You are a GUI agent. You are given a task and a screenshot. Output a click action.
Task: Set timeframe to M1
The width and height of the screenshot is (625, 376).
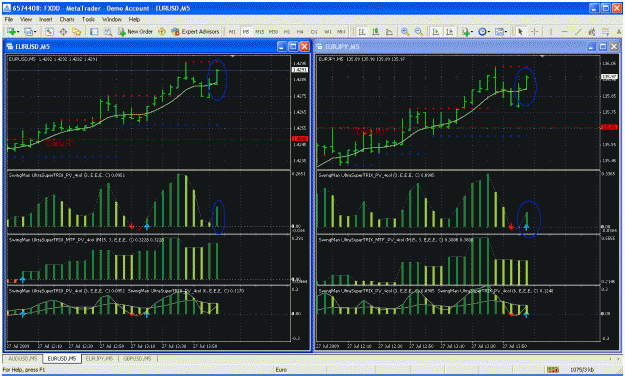[232, 31]
